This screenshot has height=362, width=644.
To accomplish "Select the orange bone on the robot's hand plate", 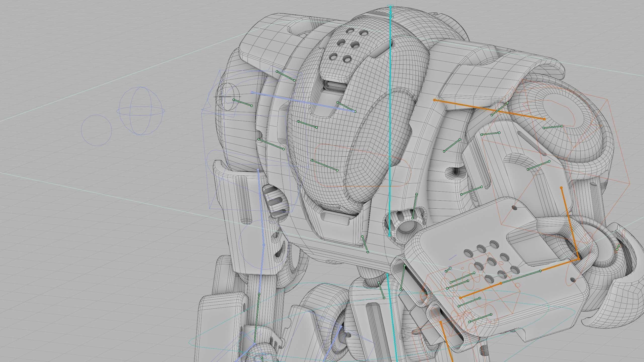I will [480, 290].
